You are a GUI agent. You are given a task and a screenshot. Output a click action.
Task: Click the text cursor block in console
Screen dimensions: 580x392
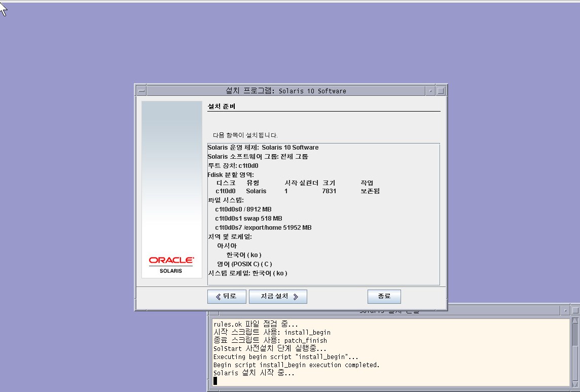click(x=215, y=381)
